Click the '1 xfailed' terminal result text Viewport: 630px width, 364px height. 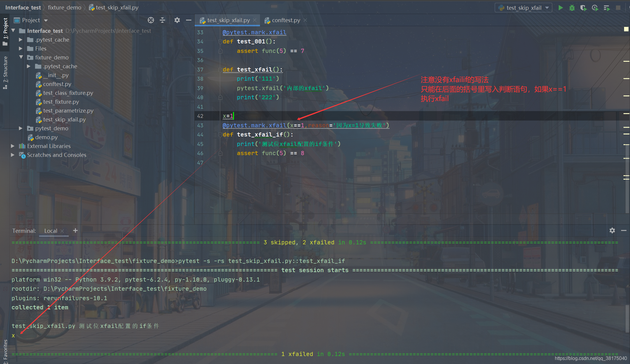tap(297, 354)
